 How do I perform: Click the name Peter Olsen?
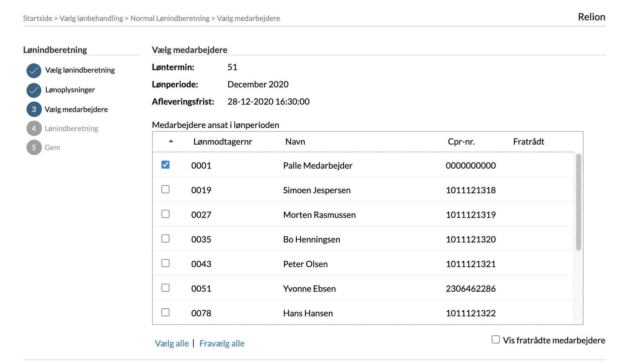click(305, 264)
